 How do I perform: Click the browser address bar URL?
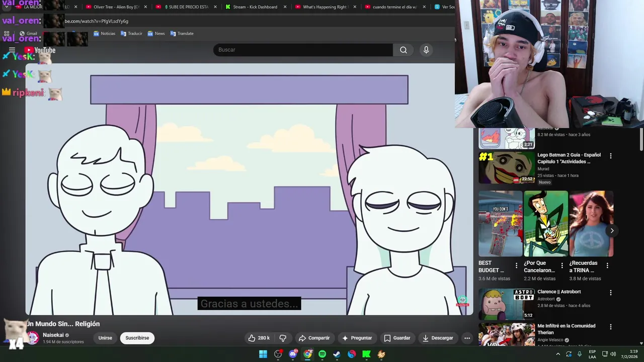[96, 21]
